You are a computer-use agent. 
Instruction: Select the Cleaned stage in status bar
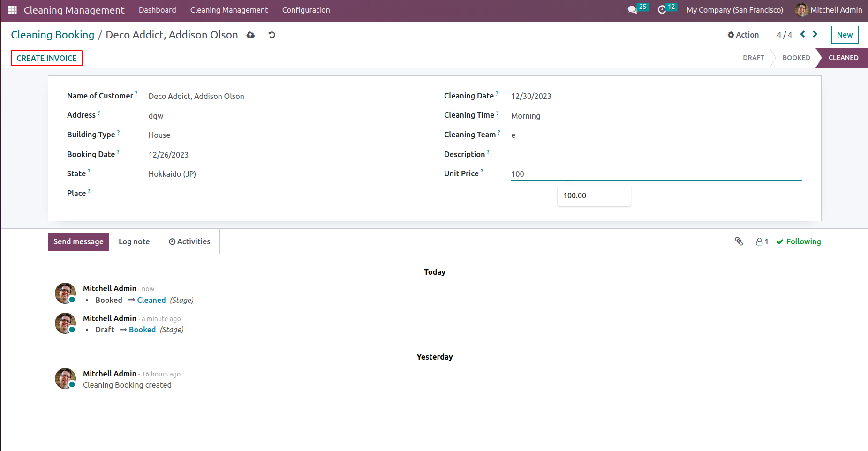tap(843, 58)
